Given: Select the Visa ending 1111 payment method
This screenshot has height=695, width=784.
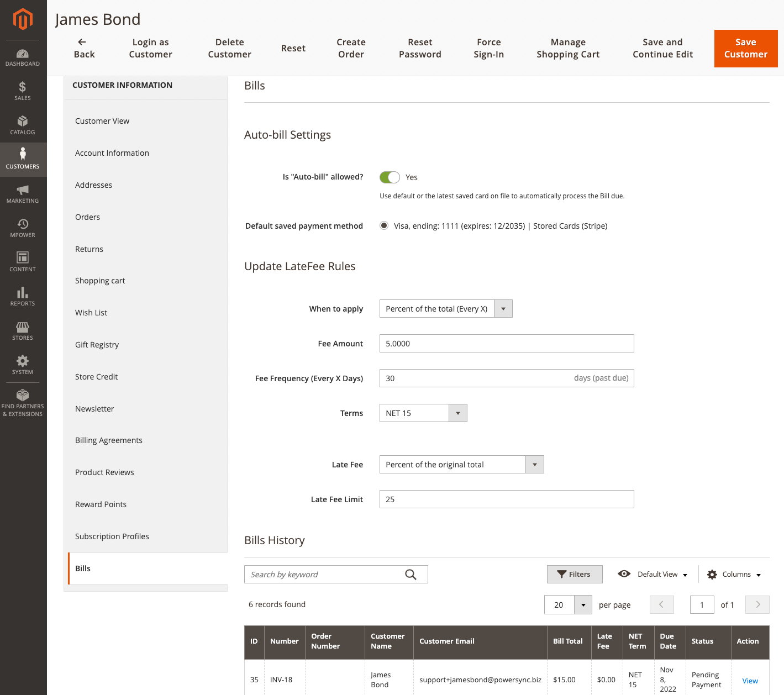Looking at the screenshot, I should pyautogui.click(x=384, y=225).
